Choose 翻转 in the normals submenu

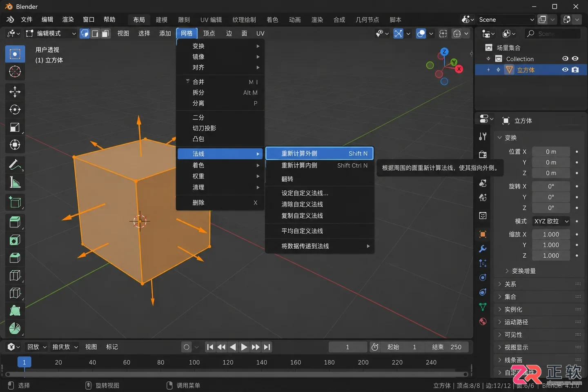point(320,179)
